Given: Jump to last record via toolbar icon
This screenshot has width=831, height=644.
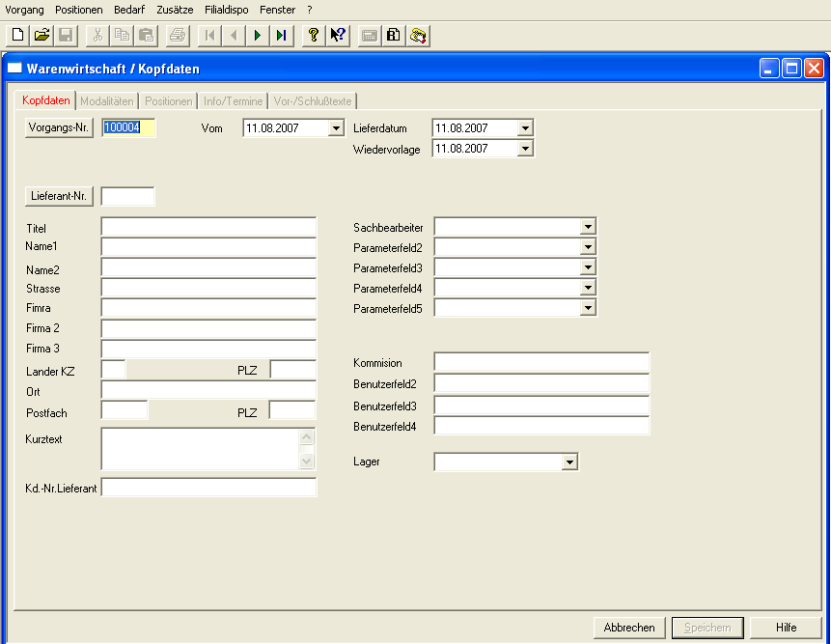Looking at the screenshot, I should coord(281,36).
